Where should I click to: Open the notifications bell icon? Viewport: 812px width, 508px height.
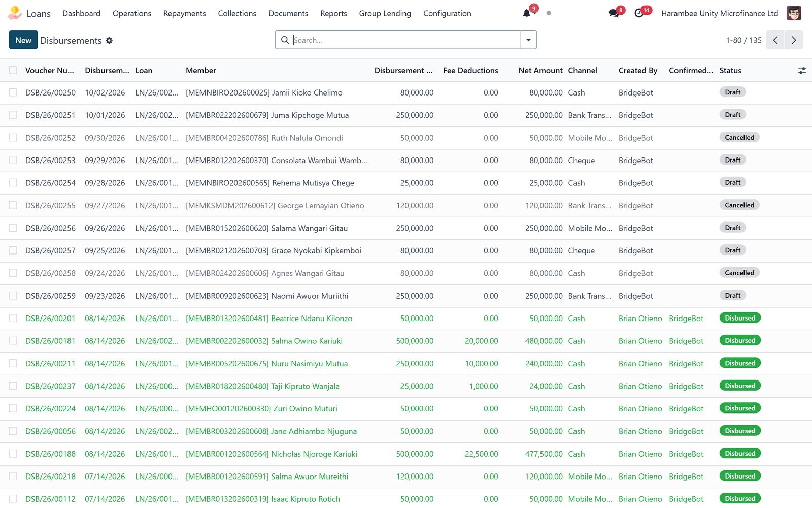tap(526, 13)
